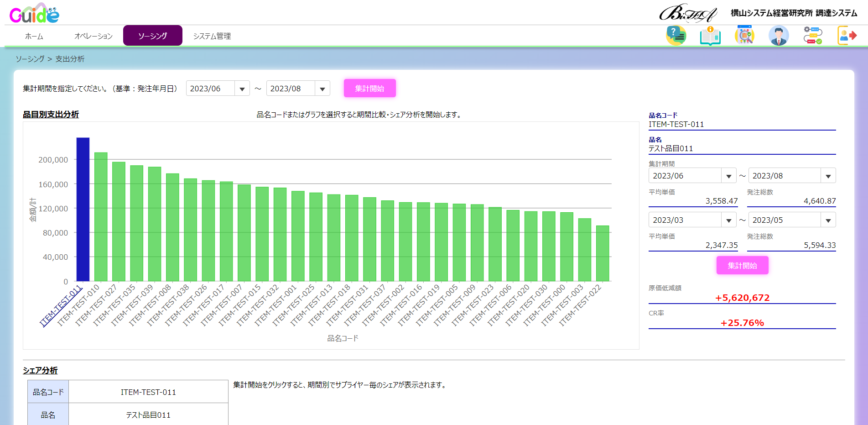Click the ITEM-TEST-031 axis label
Viewport: 868px width, 425px height.
point(347,305)
